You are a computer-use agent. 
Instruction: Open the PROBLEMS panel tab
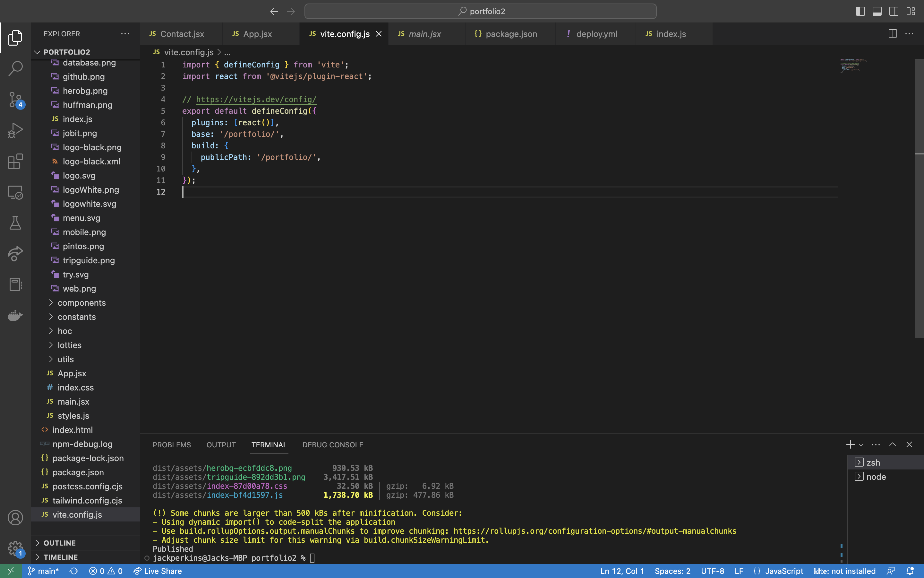pyautogui.click(x=172, y=445)
